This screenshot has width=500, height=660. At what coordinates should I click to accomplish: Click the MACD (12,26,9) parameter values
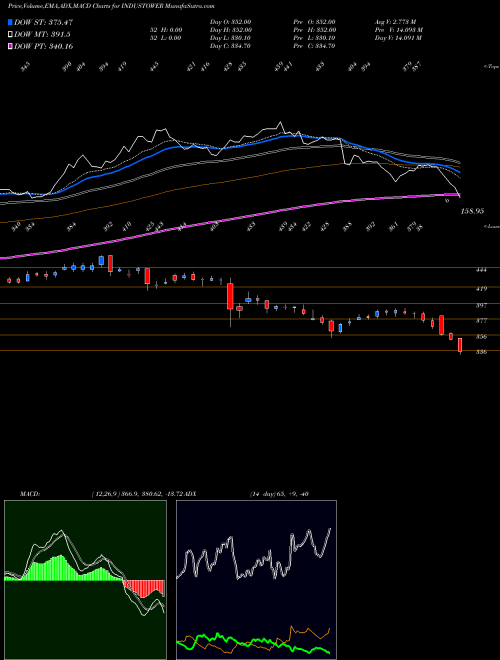click(138, 494)
